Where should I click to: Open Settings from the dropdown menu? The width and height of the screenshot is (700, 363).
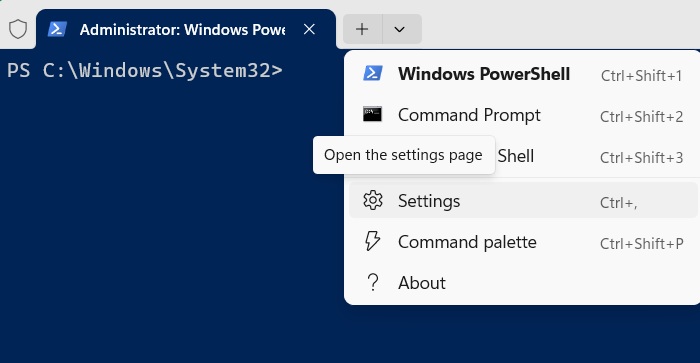click(x=523, y=200)
